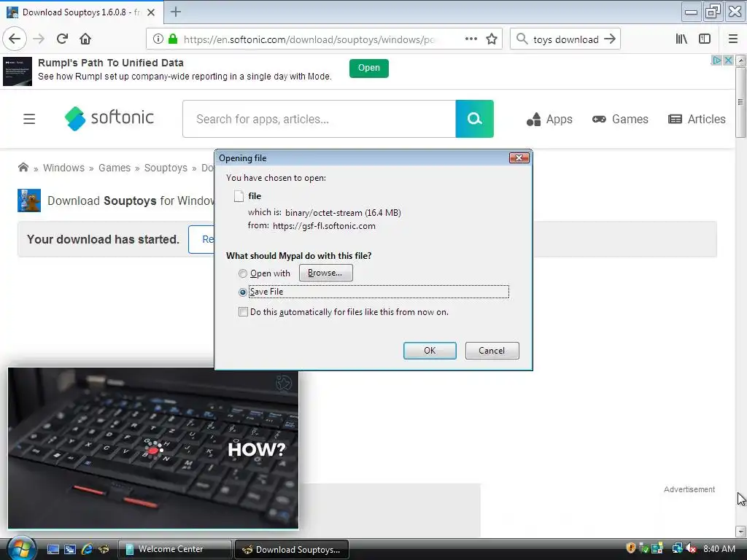Open the Library icon in toolbar
747x560 pixels.
coord(681,39)
